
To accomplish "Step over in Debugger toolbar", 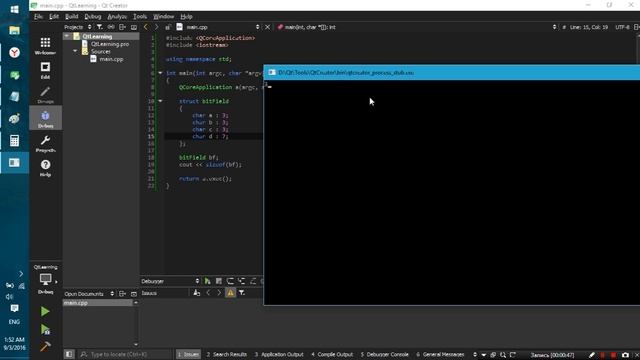I will (x=230, y=281).
